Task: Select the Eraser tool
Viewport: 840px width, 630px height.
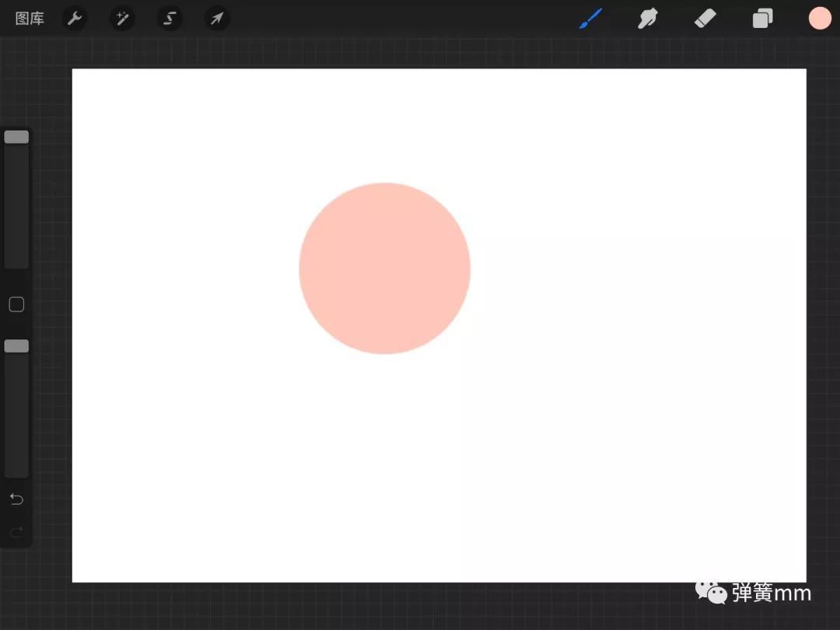Action: (x=705, y=19)
